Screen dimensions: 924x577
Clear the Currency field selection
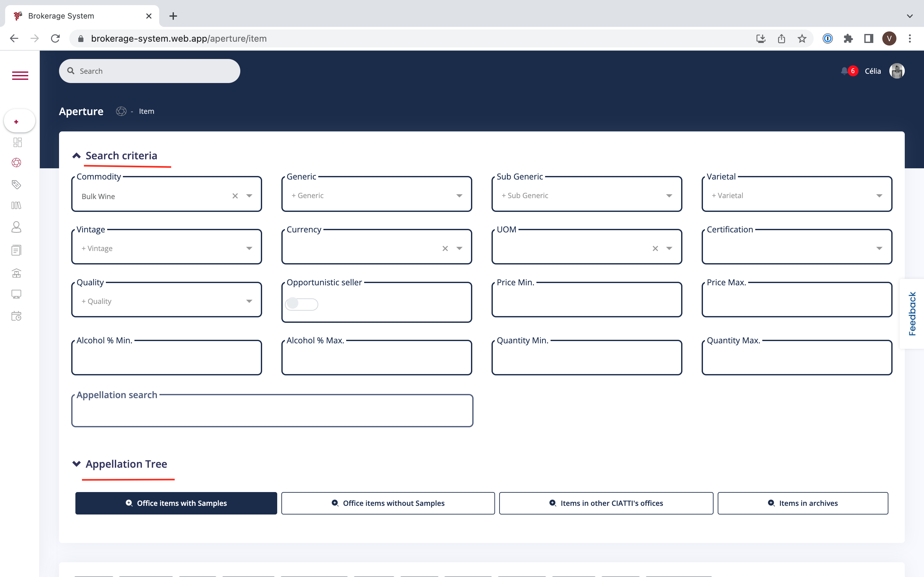[445, 248]
